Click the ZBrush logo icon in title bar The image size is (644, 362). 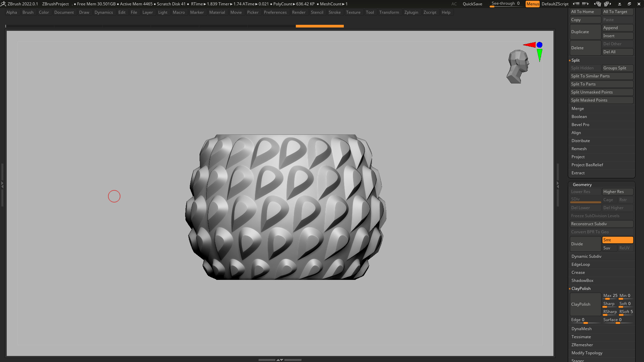coord(3,4)
